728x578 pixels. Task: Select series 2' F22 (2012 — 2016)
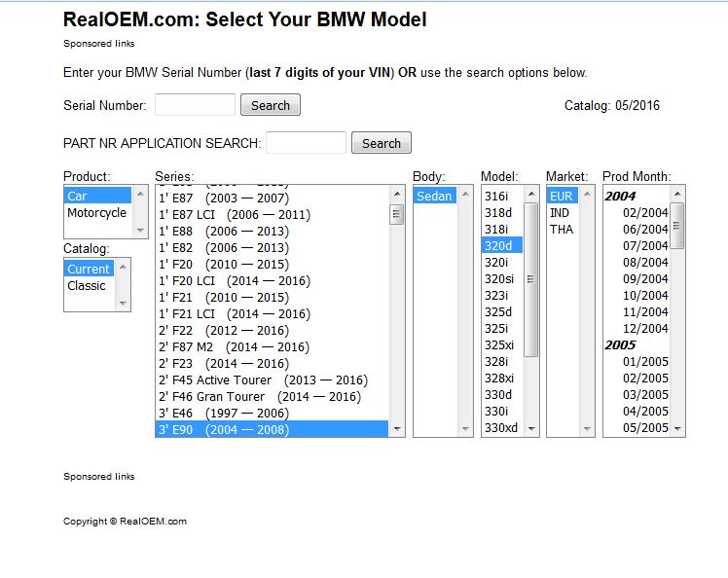(272, 331)
